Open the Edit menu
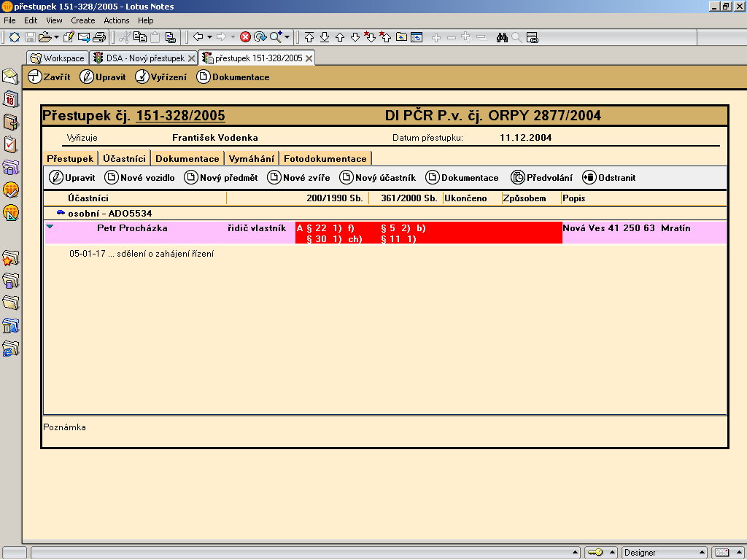Image resolution: width=747 pixels, height=560 pixels. pos(31,20)
